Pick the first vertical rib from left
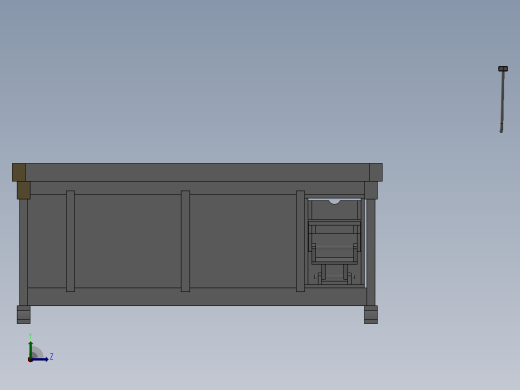520x390 pixels. tap(70, 241)
